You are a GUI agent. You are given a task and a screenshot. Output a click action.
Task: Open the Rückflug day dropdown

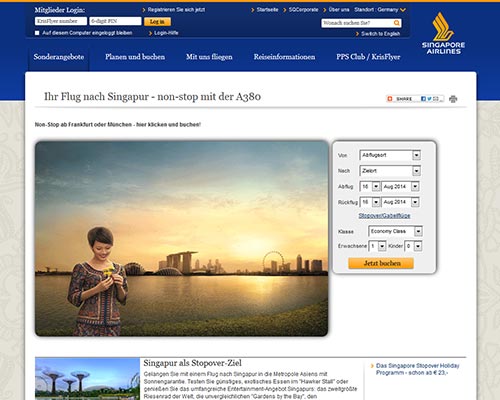click(x=370, y=202)
